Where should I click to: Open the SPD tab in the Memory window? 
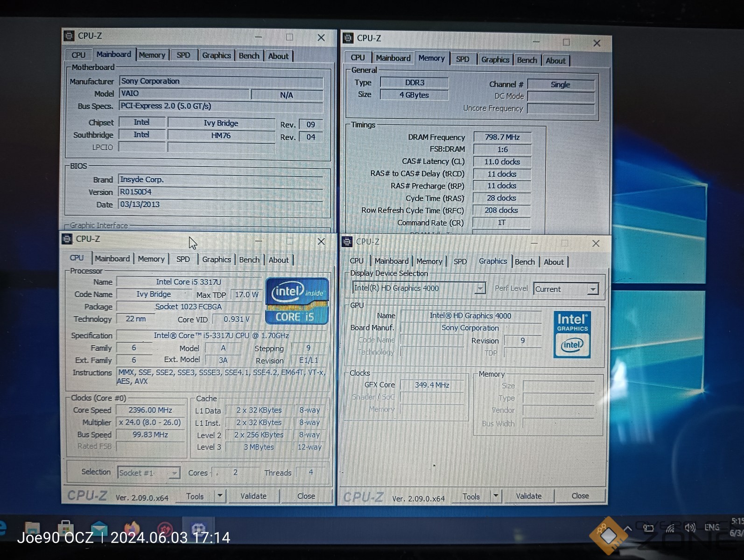point(463,59)
